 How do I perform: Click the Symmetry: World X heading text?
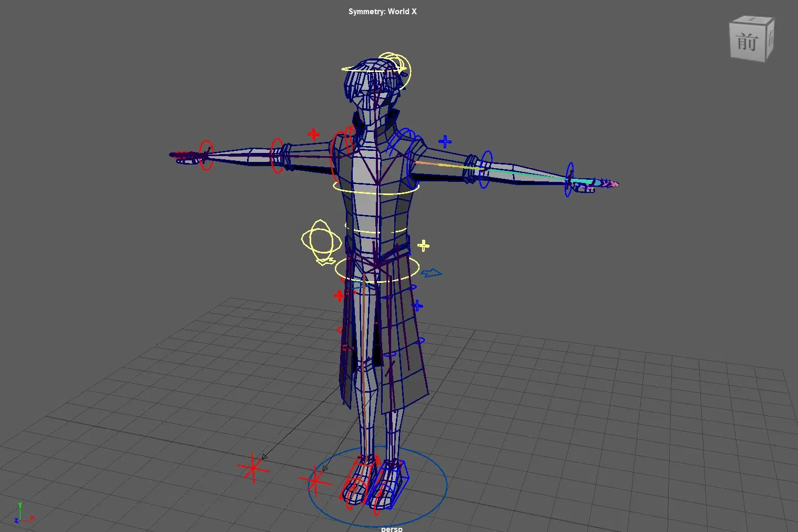click(x=382, y=12)
